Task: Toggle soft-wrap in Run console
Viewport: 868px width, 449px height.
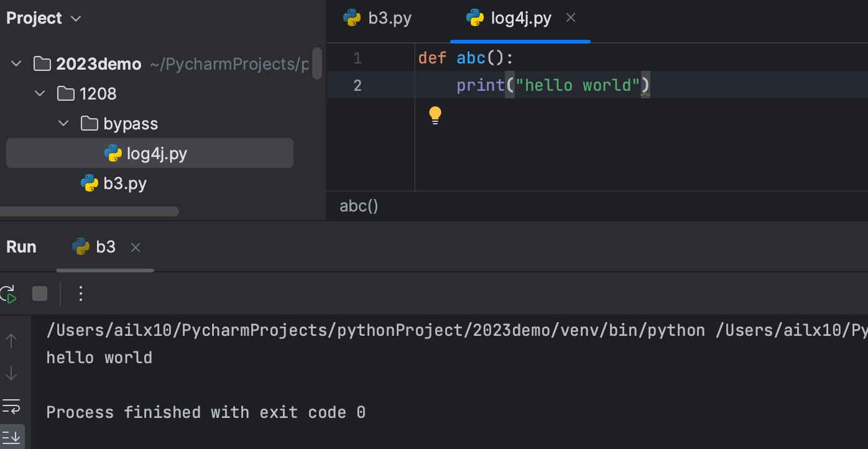Action: point(11,407)
